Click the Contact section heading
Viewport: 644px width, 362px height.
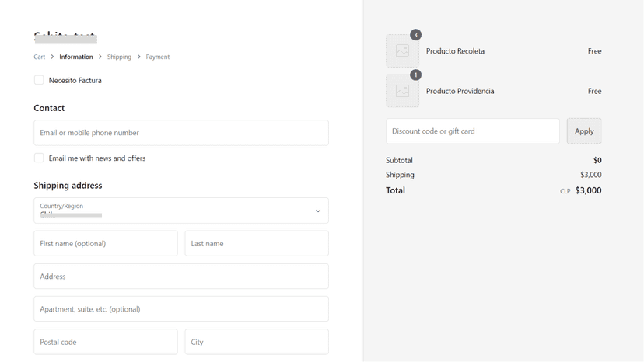[49, 108]
